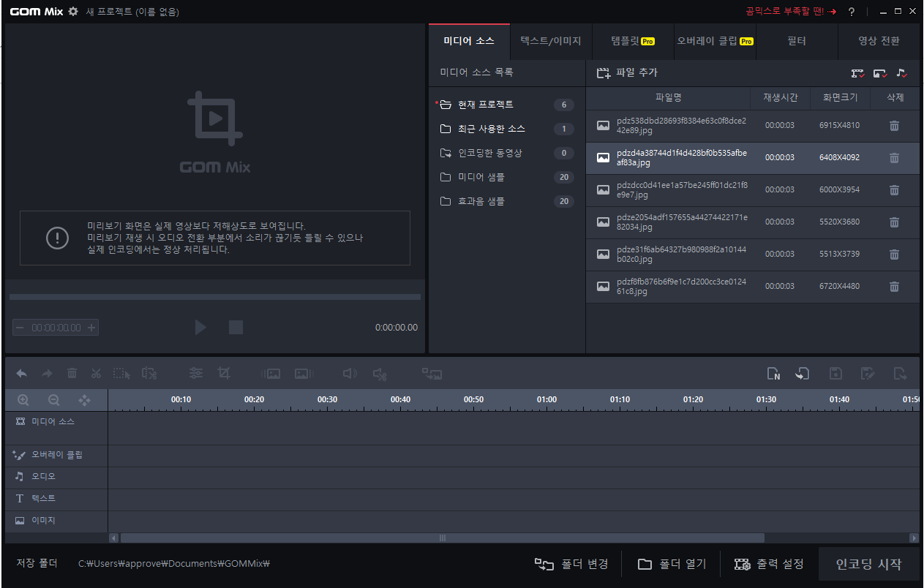Delete pdzf8fb876b6f9e1c7d200cc3ce012461c8.jpg with trash icon
The width and height of the screenshot is (924, 588).
(x=894, y=287)
